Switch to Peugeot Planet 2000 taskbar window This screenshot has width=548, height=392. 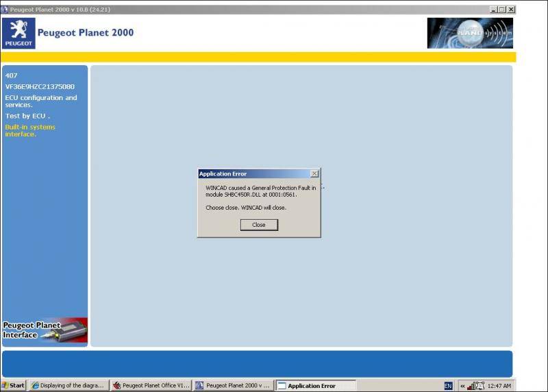click(x=233, y=386)
